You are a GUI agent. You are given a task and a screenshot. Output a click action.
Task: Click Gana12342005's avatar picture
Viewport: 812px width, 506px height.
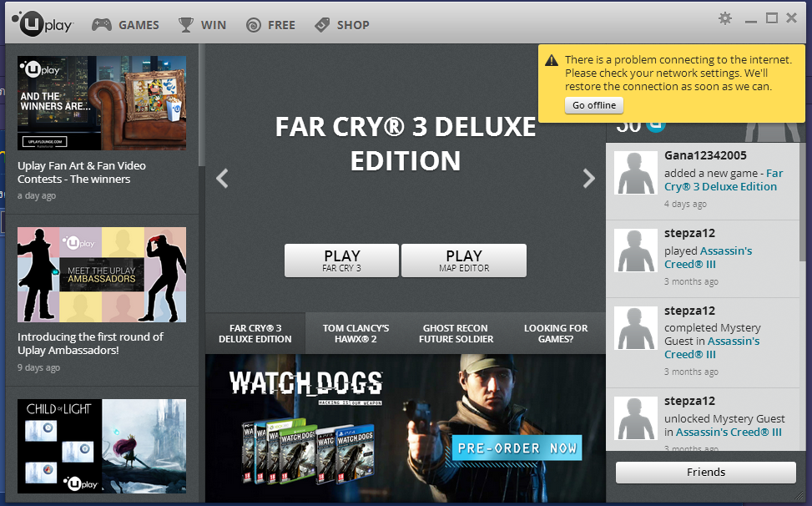(x=635, y=173)
